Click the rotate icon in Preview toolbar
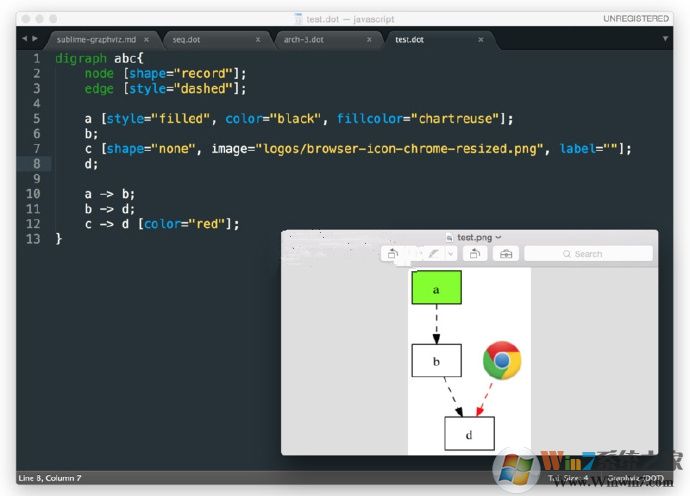This screenshot has width=690, height=496. [475, 254]
